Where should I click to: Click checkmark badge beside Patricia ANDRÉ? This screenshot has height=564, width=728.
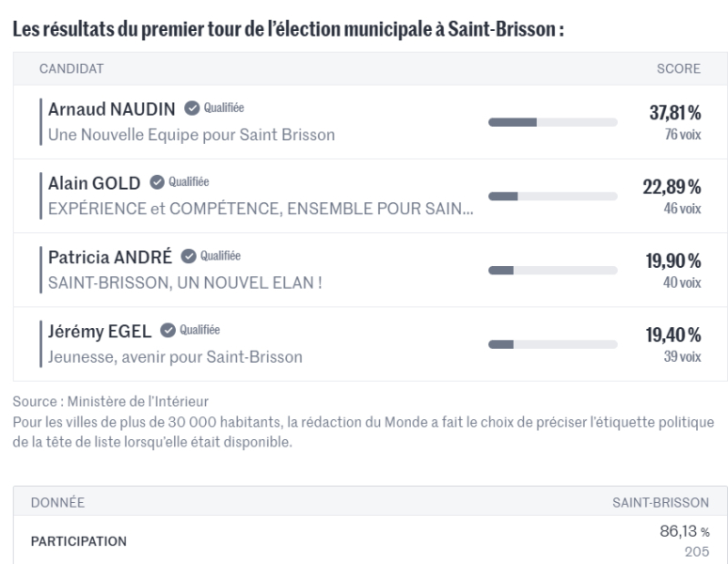tap(188, 256)
